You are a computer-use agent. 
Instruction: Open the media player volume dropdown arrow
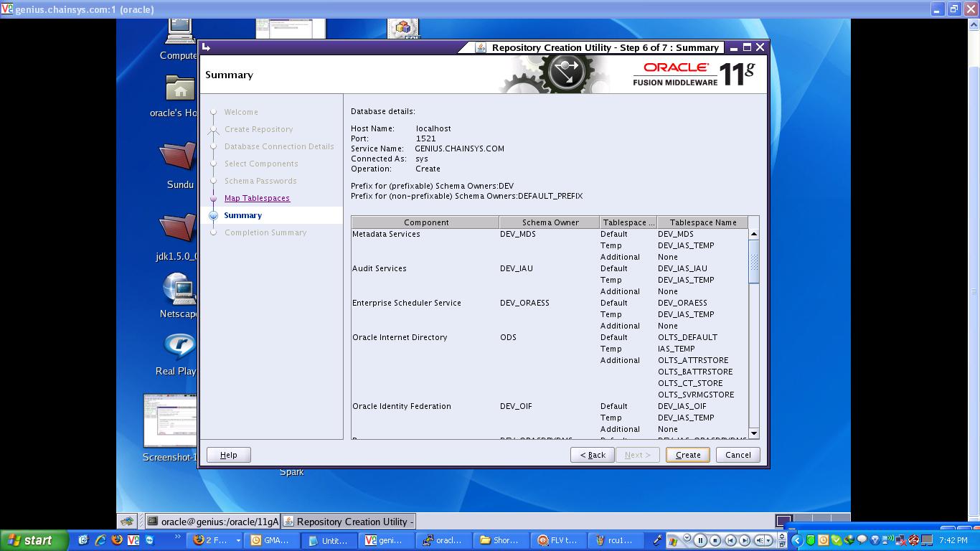click(768, 540)
